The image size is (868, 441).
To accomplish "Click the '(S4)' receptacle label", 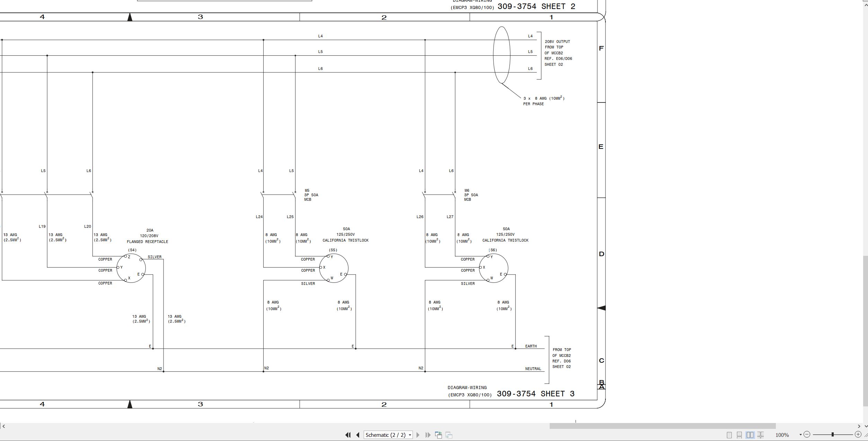I will tap(132, 250).
